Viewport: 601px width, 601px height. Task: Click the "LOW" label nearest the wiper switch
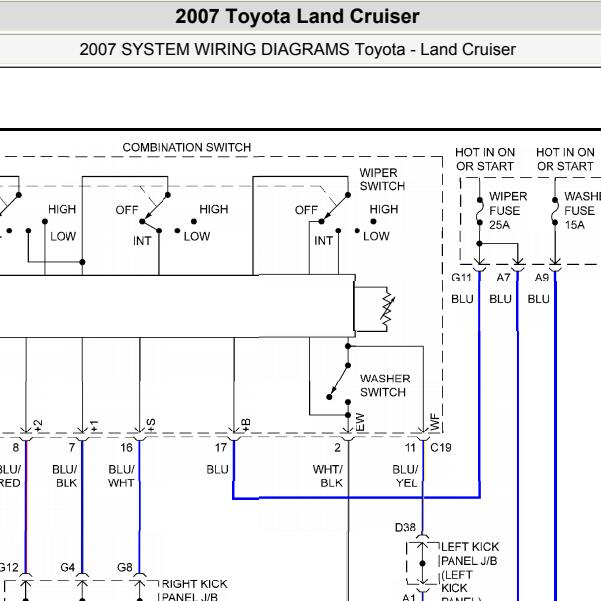tap(376, 236)
